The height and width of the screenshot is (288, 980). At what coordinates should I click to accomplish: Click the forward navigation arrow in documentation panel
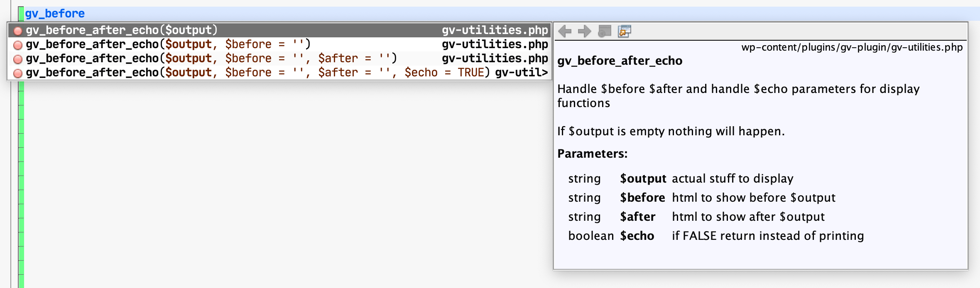pos(584,31)
